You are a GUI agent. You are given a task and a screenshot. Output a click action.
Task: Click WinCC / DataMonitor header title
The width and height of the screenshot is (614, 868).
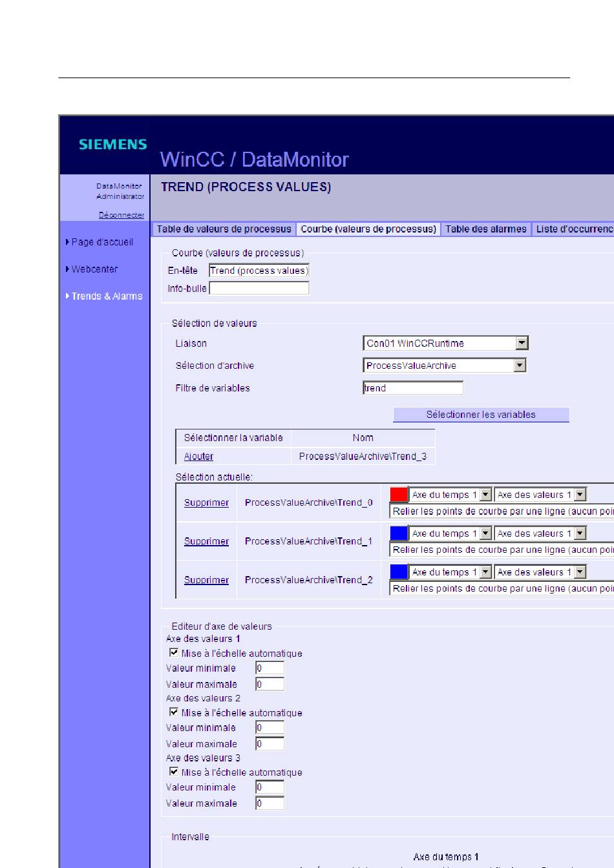(x=255, y=160)
